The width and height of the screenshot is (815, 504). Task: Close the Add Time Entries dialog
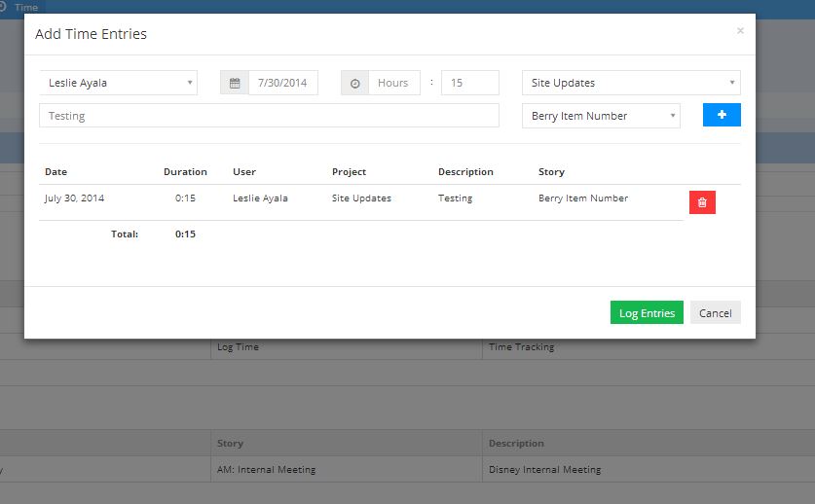click(x=740, y=31)
